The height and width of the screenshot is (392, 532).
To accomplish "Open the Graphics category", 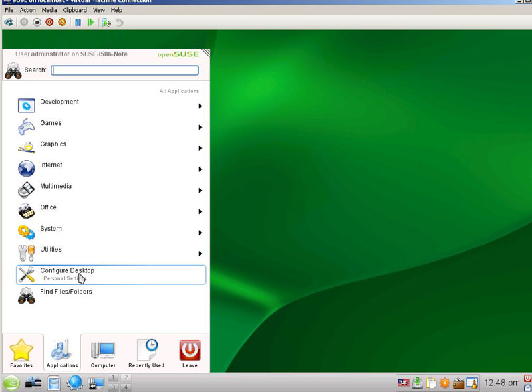I will (x=111, y=148).
